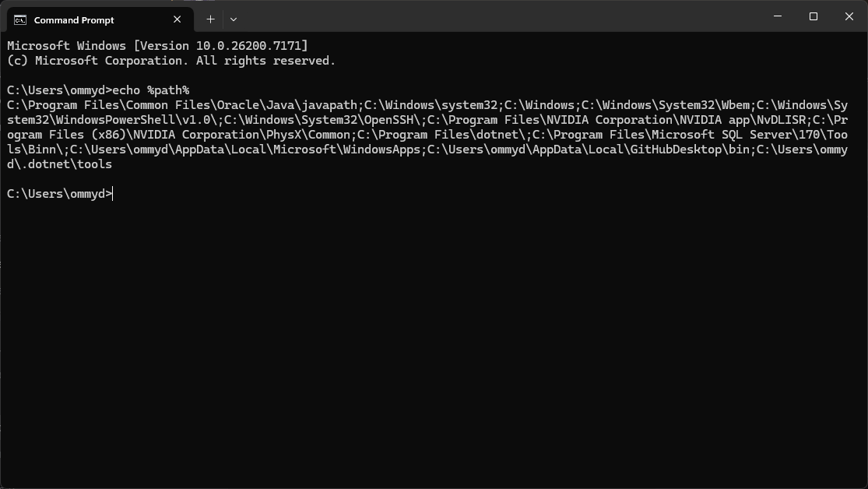The width and height of the screenshot is (868, 489).
Task: Click the empty black terminal area below prompt
Action: (x=434, y=343)
